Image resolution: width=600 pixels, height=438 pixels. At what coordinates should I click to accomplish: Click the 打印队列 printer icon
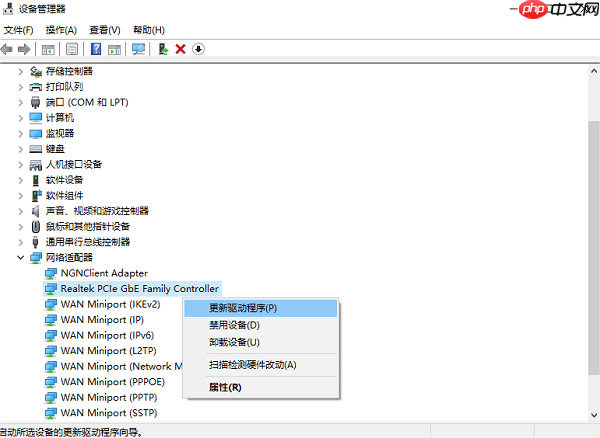(x=36, y=87)
